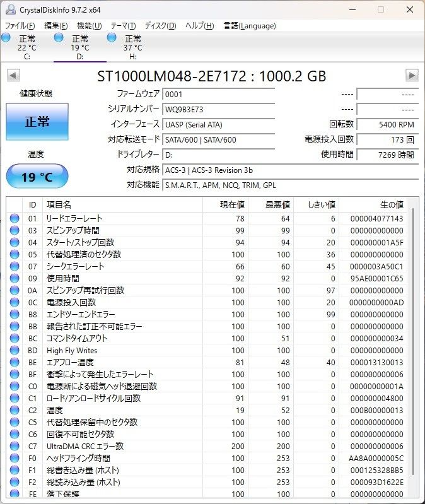The image size is (425, 504).
Task: Click blue status orb for High Fly Writes
Action: [x=15, y=350]
